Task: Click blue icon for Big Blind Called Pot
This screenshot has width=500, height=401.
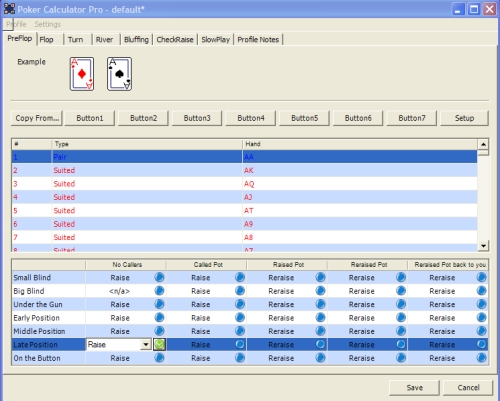Action: click(240, 291)
